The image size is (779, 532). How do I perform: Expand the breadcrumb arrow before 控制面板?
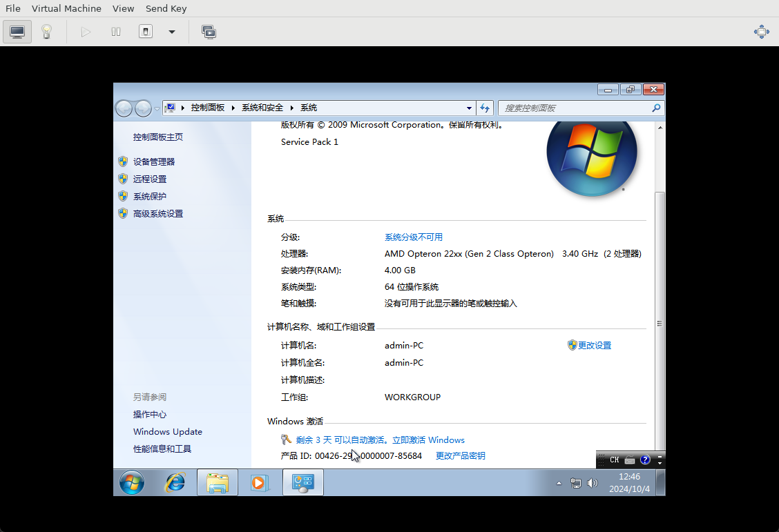[x=183, y=108]
